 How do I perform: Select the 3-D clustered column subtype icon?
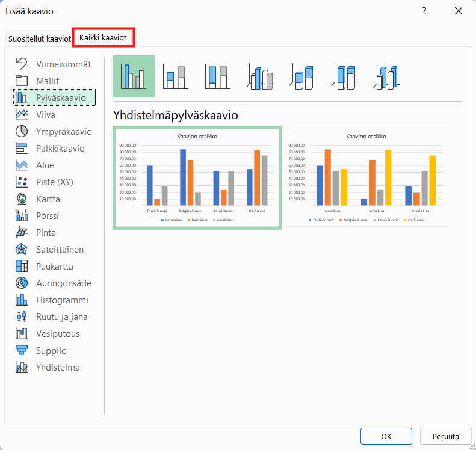point(260,76)
